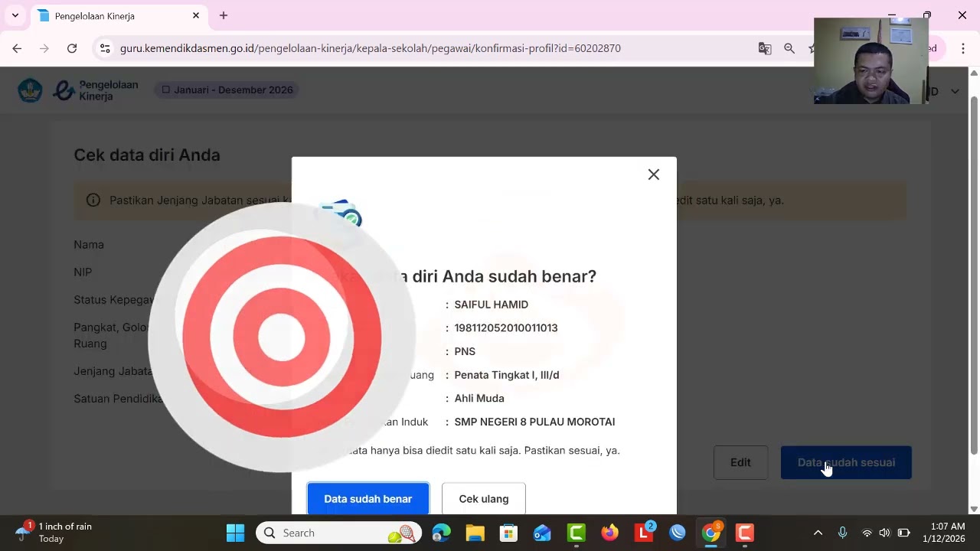The image size is (980, 551).
Task: Click the microphone icon in system tray
Action: coord(842,533)
